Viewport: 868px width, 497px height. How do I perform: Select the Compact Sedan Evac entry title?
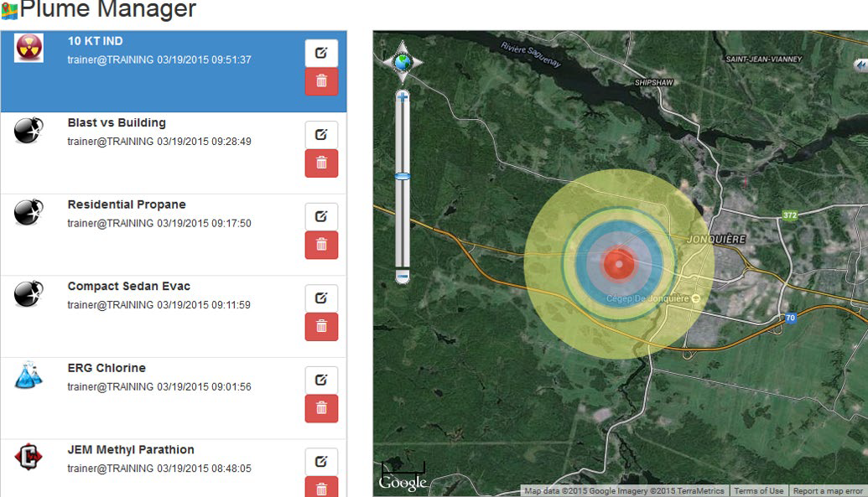(128, 286)
